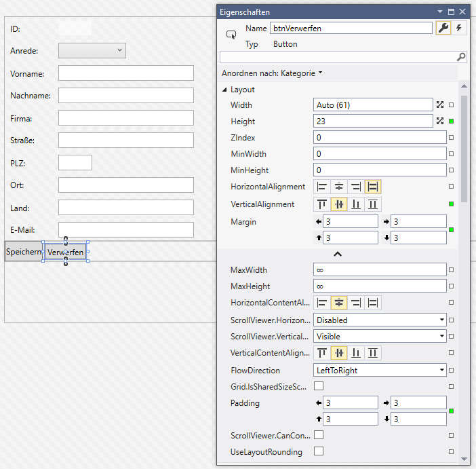This screenshot has height=469, width=476.
Task: Set Height to Auto using its resize icon
Action: click(x=440, y=121)
